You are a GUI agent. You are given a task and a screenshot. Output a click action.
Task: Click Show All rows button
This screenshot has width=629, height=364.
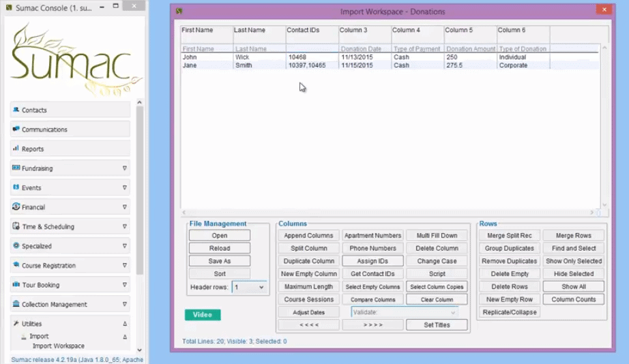pos(574,286)
